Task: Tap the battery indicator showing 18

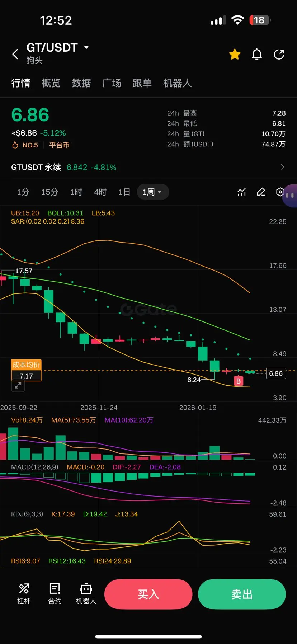Action: point(260,20)
